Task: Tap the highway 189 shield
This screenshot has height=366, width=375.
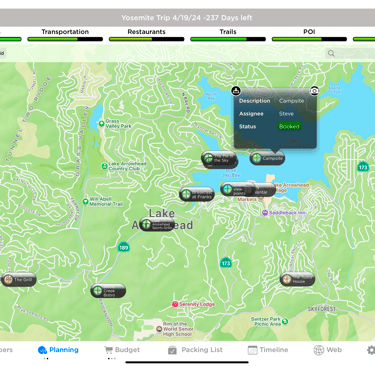Action: point(124,247)
